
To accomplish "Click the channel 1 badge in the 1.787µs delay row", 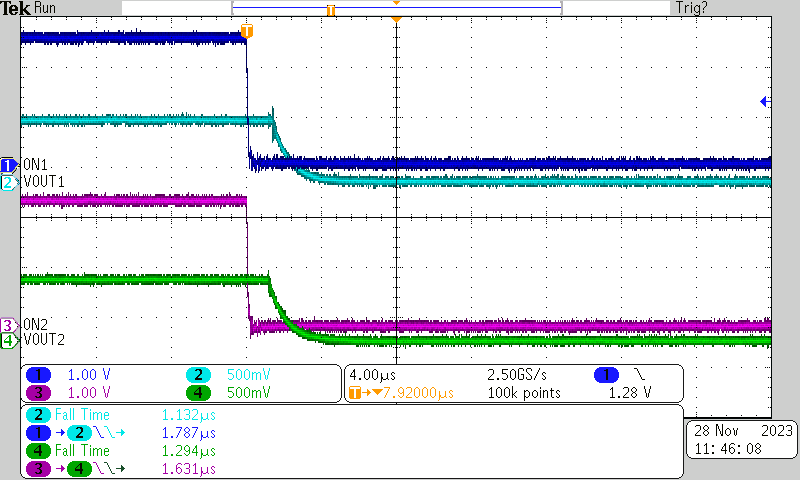I will coord(38,433).
